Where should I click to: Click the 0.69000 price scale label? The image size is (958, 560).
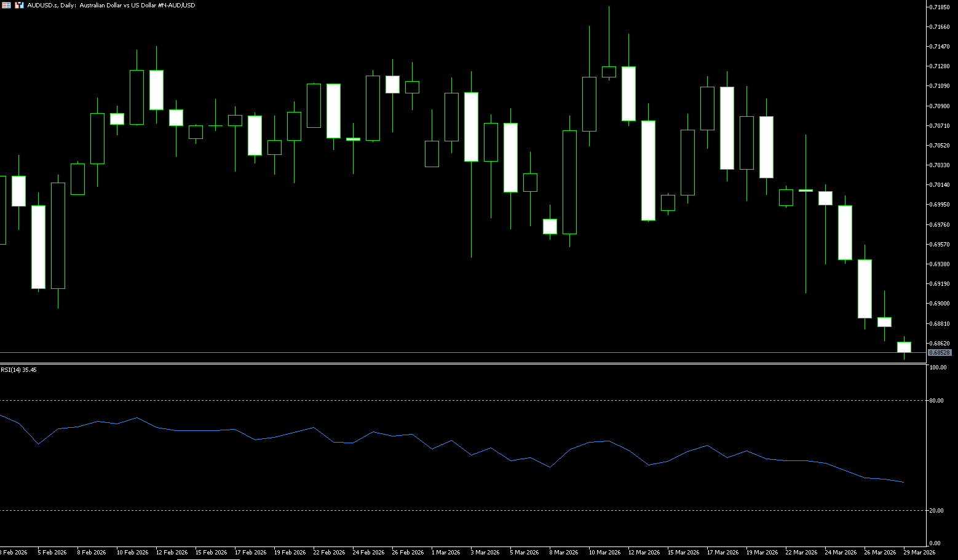tap(940, 304)
